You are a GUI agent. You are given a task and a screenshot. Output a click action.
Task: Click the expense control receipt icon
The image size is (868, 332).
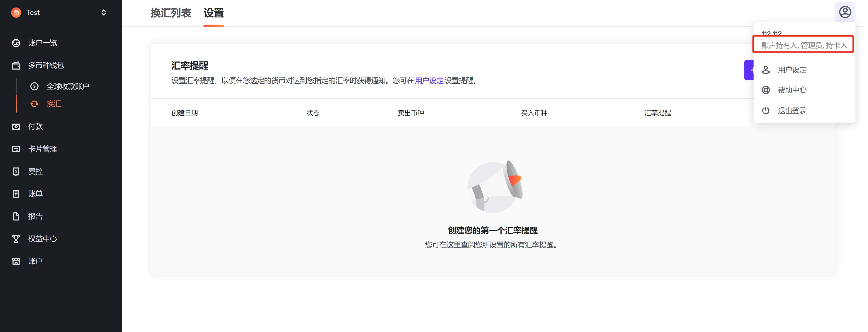point(16,172)
